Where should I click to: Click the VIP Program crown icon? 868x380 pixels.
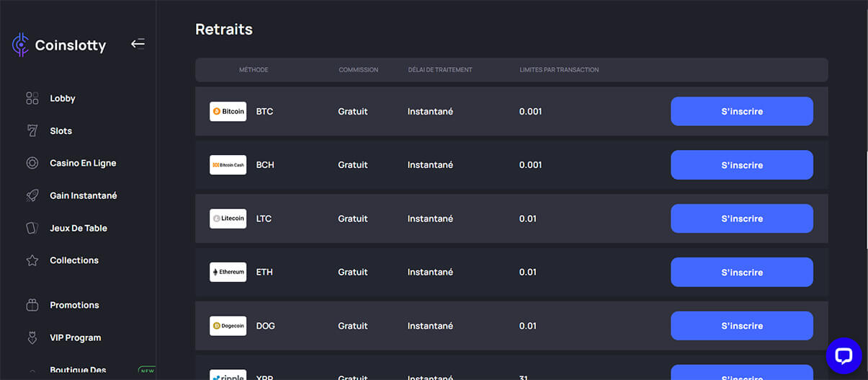point(32,337)
